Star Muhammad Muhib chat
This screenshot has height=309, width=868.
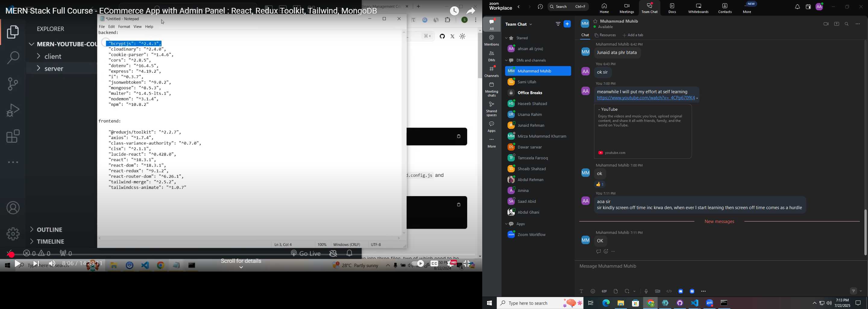click(x=596, y=21)
